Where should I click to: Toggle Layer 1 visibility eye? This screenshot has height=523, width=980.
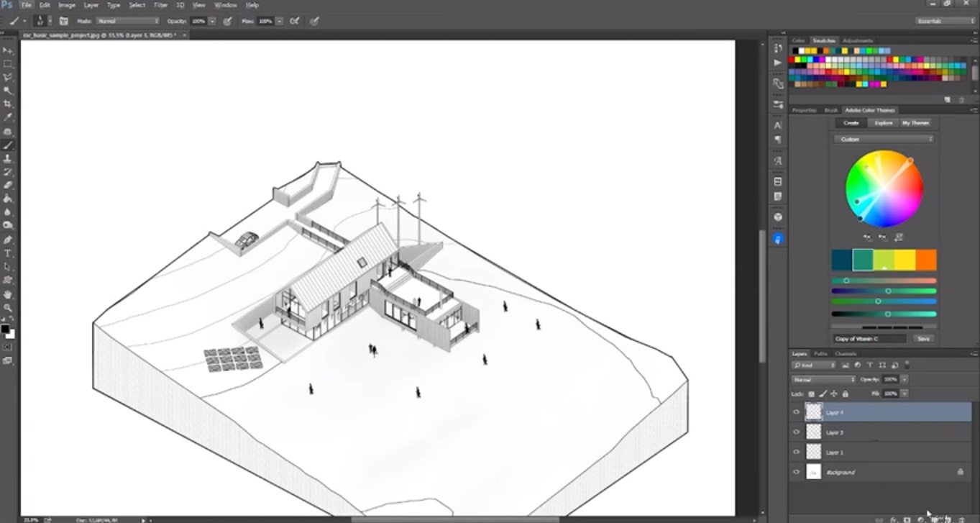tap(796, 452)
